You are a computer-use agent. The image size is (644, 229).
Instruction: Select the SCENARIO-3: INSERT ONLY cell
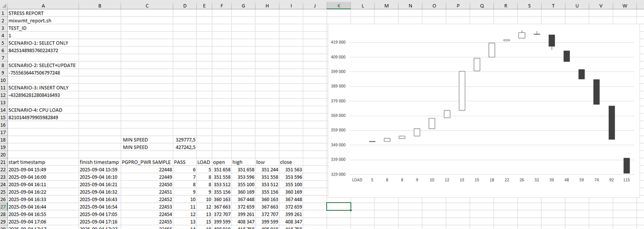point(43,87)
